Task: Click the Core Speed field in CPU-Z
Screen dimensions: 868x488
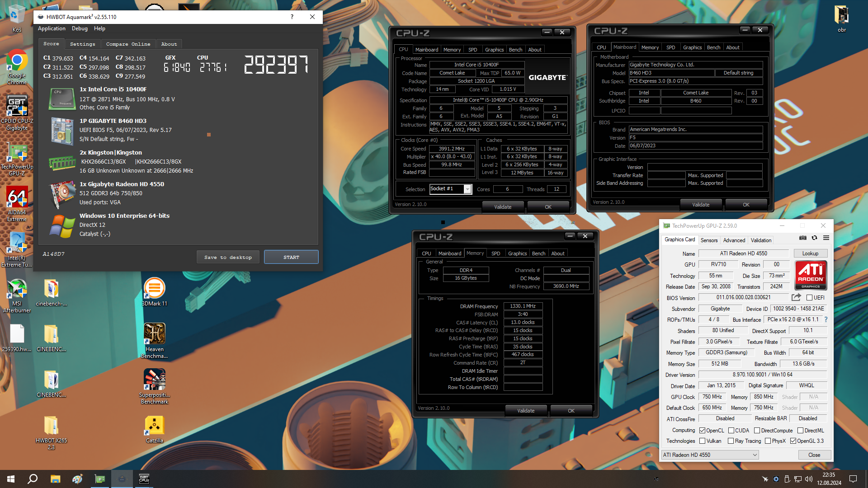Action: pyautogui.click(x=452, y=149)
